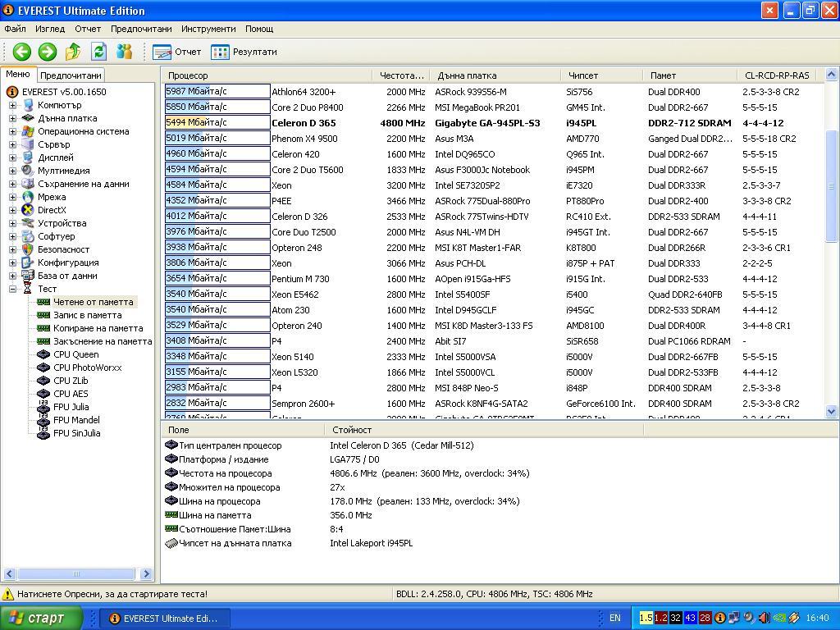
Task: Select the CPU Queen benchmark
Action: point(75,354)
